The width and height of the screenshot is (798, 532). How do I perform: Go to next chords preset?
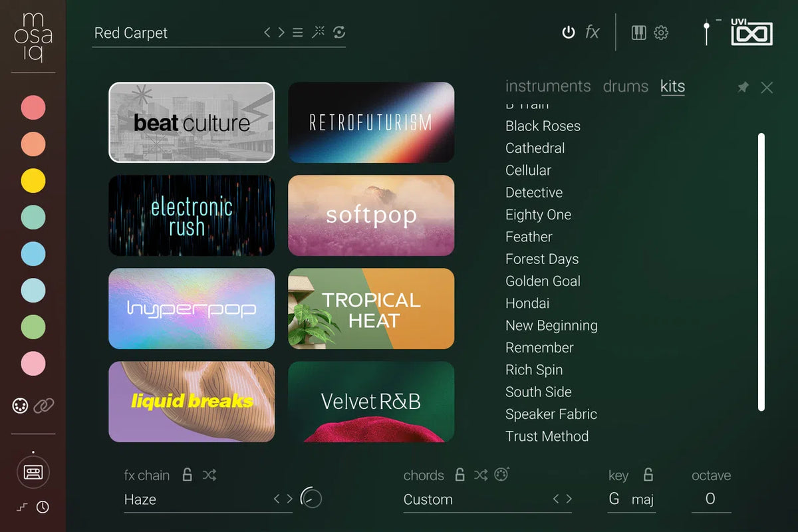(x=569, y=499)
